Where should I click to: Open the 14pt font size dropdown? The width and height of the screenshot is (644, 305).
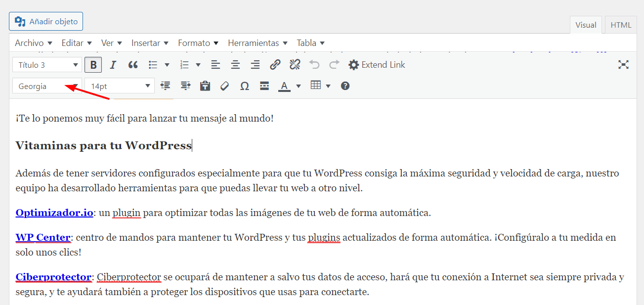pyautogui.click(x=119, y=86)
